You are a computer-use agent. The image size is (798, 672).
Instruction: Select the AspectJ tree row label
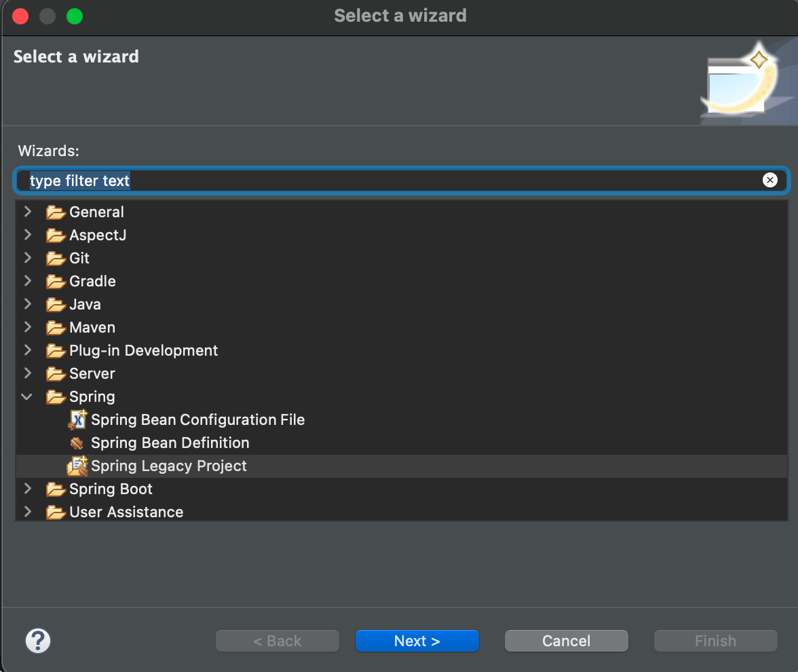(98, 235)
